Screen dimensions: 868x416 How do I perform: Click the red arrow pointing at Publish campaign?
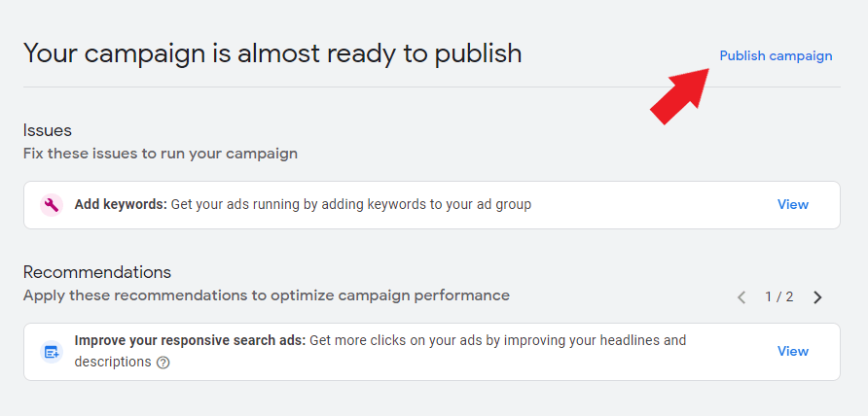pyautogui.click(x=679, y=96)
